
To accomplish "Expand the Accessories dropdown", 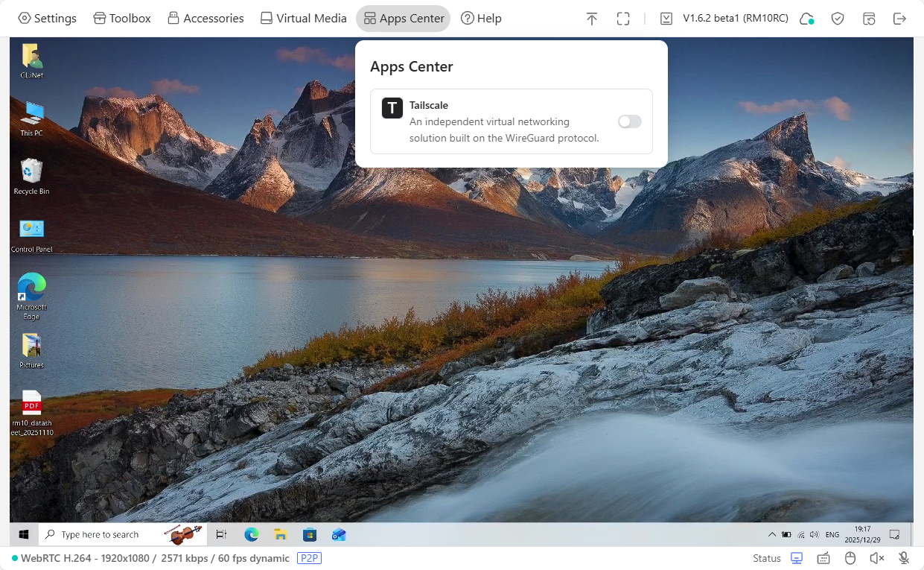I will click(x=205, y=19).
